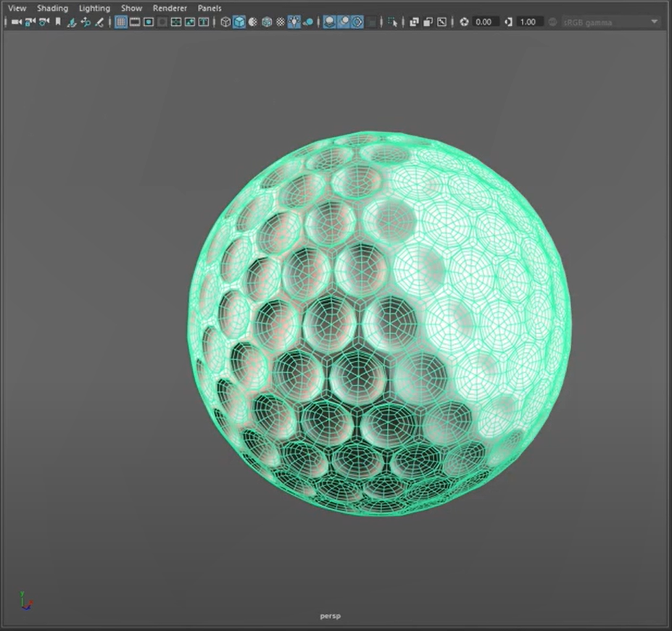This screenshot has height=631, width=672.
Task: Open the 2D Pan/Zoom tool
Action: tap(86, 22)
